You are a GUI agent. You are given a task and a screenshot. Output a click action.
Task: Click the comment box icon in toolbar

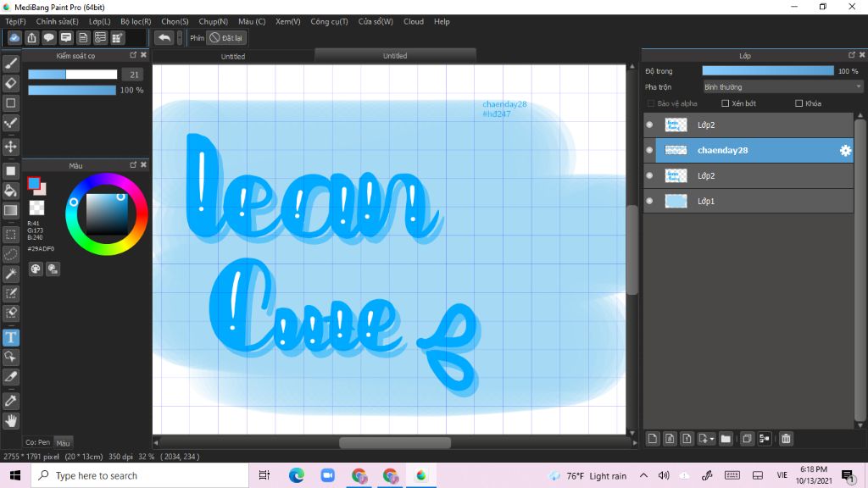point(66,37)
